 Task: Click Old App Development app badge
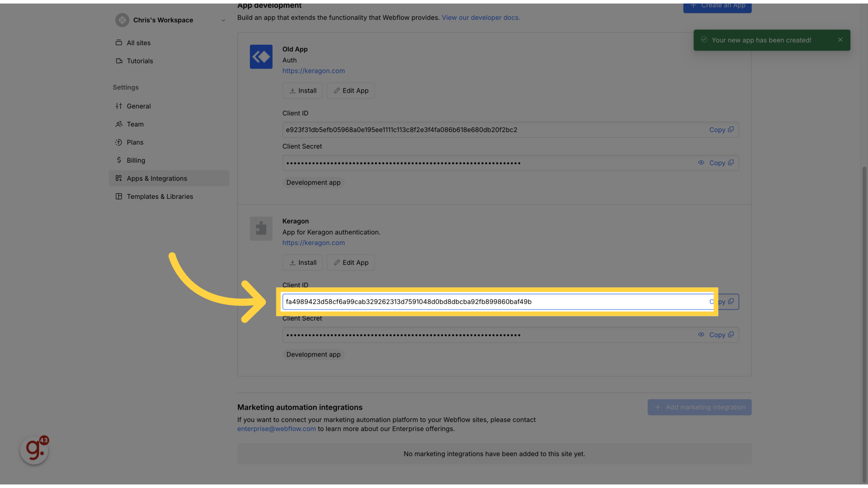(313, 183)
